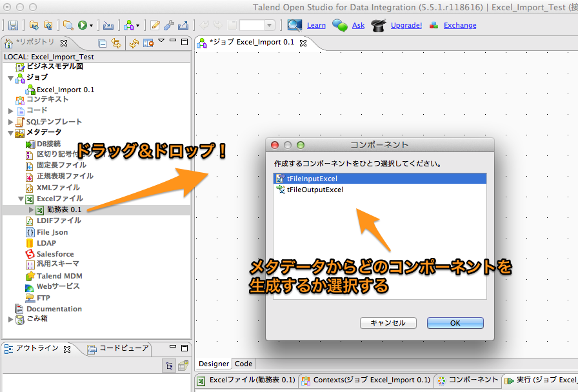Select Documentation in the repository tree
The height and width of the screenshot is (392, 578).
click(54, 309)
